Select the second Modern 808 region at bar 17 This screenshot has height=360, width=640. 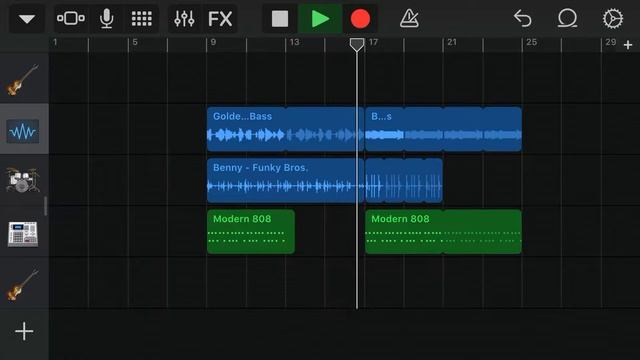click(x=443, y=232)
